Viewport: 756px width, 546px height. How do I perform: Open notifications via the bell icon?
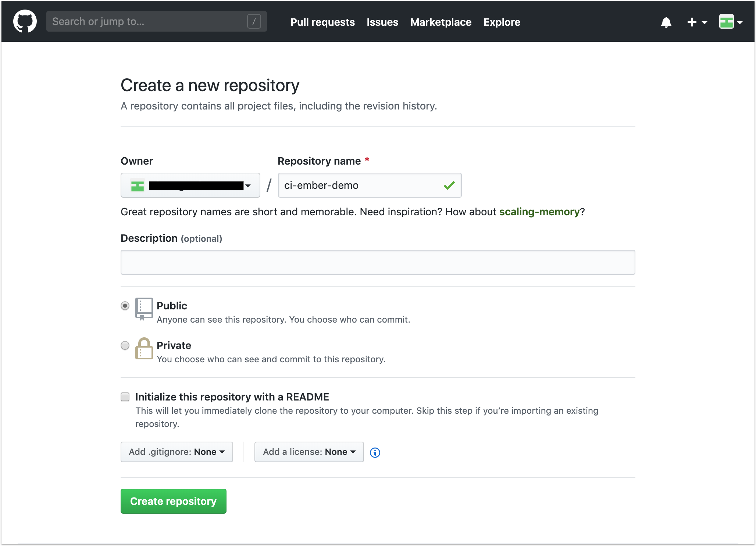666,22
